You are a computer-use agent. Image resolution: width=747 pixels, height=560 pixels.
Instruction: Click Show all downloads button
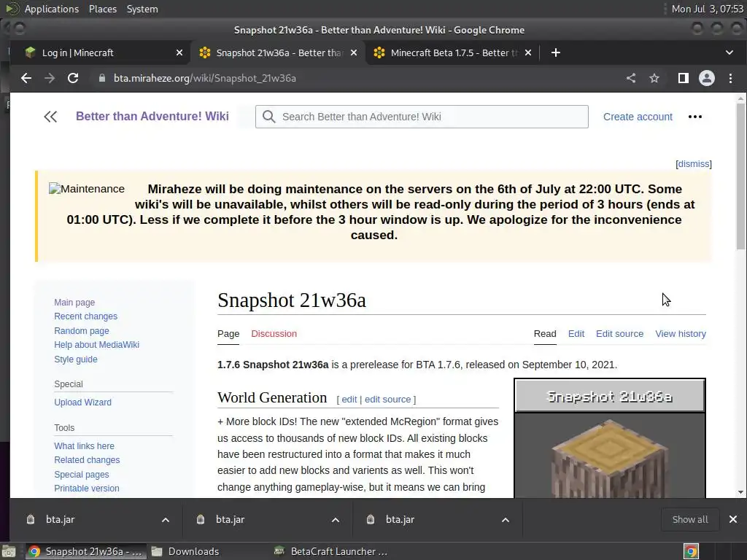click(x=690, y=519)
